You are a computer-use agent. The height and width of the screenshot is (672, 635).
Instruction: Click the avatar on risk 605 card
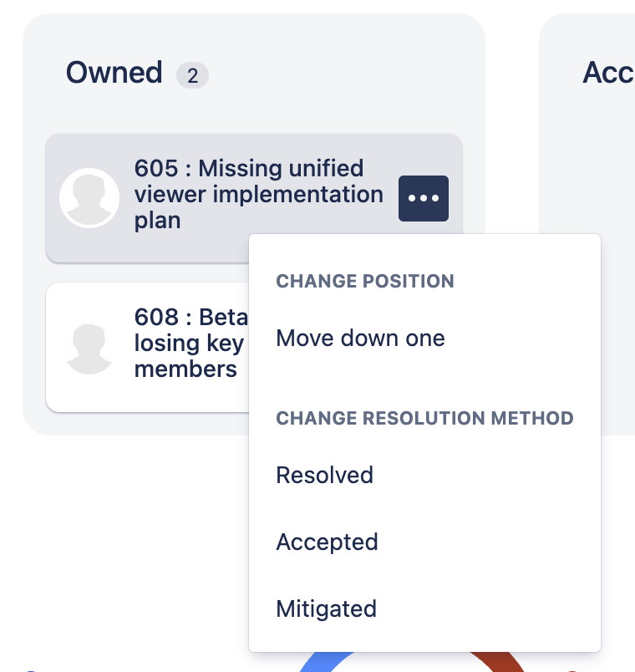(89, 198)
